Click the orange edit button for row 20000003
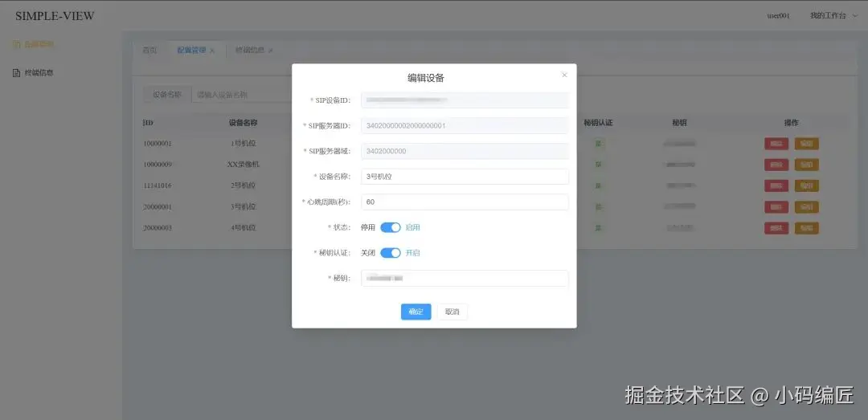Screen dimensions: 868x420 point(807,228)
